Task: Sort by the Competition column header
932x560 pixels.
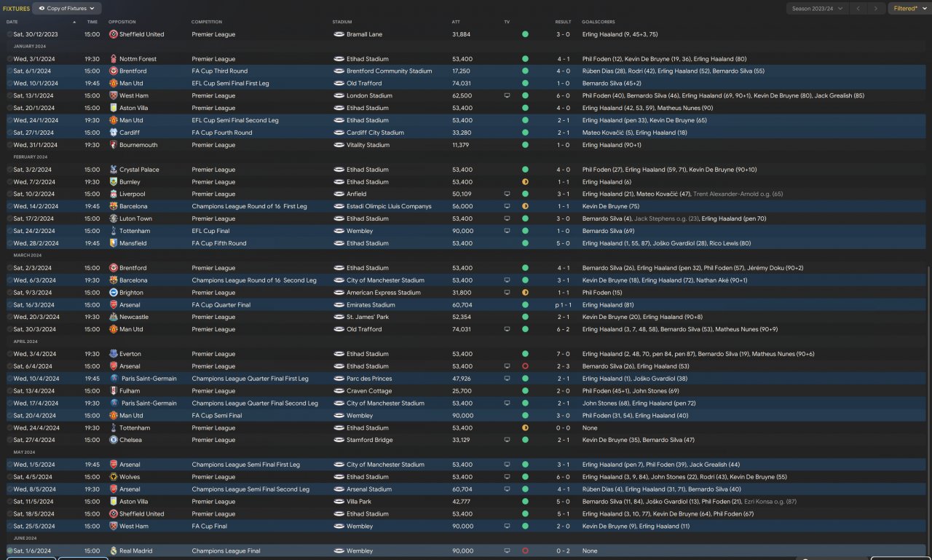Action: (x=207, y=22)
